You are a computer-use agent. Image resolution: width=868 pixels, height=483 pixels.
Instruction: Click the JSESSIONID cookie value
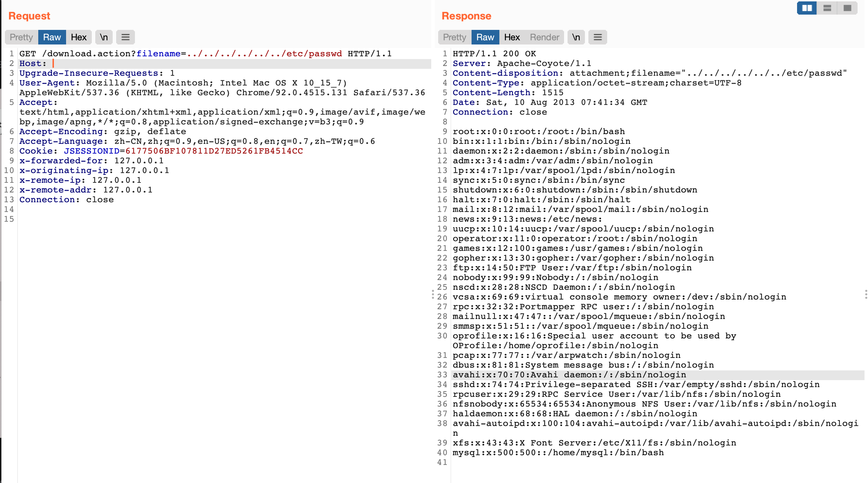214,151
